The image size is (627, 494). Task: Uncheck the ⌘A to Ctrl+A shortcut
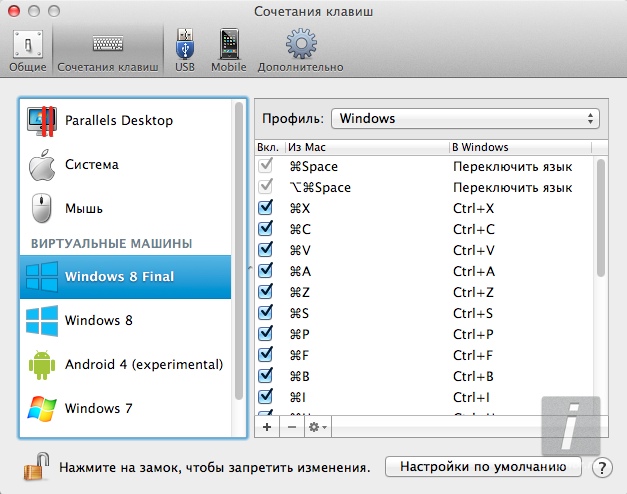[266, 270]
